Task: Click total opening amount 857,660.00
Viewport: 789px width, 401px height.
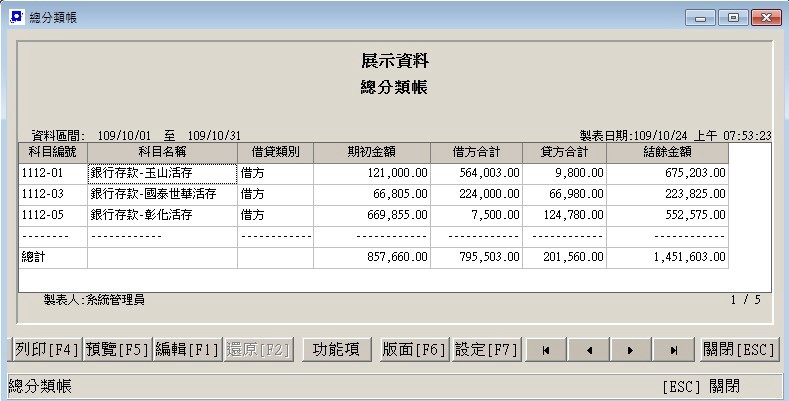Action: point(372,258)
